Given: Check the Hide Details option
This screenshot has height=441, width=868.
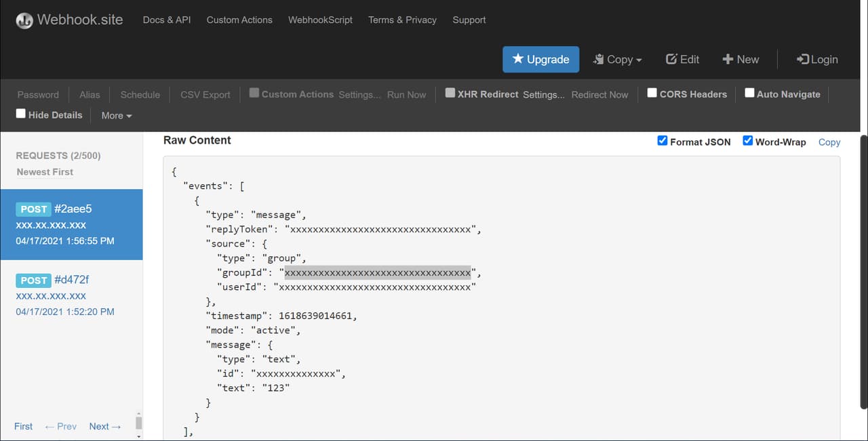Looking at the screenshot, I should 21,114.
